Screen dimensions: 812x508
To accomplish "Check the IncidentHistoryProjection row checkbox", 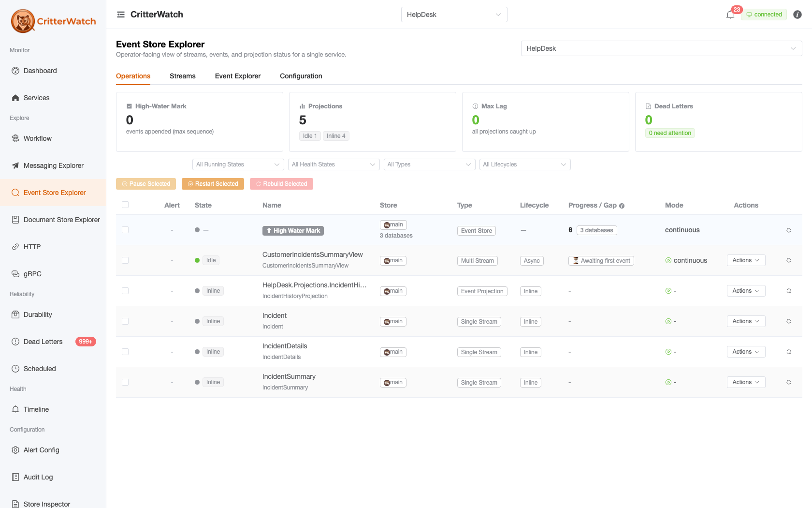I will pos(125,291).
